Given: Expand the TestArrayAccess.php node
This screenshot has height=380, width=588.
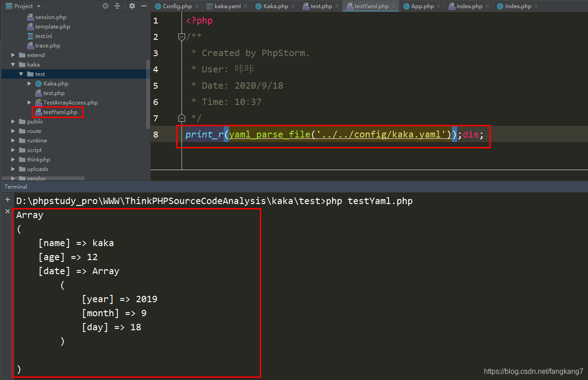Looking at the screenshot, I should click(29, 103).
